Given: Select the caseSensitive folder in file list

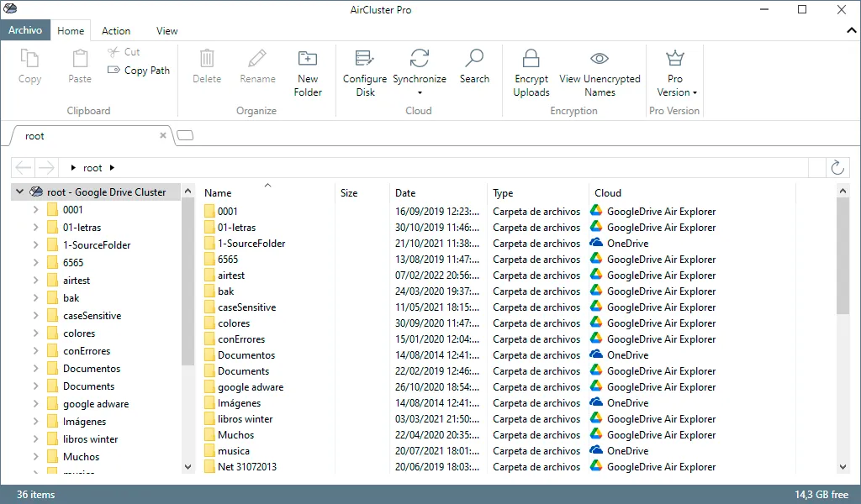Looking at the screenshot, I should pyautogui.click(x=246, y=307).
